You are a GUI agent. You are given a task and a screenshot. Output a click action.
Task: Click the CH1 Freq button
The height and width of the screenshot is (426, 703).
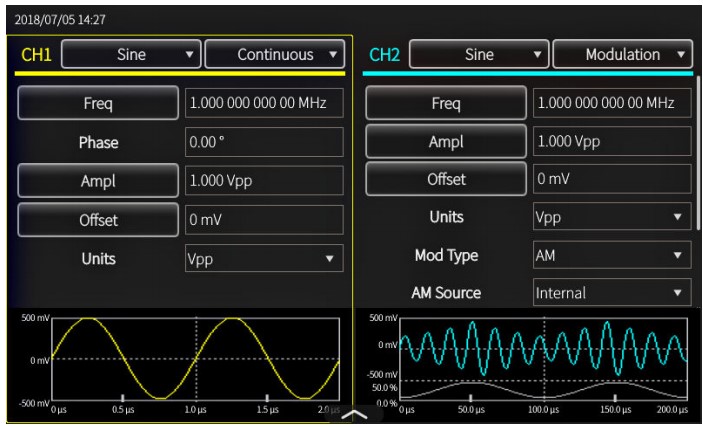click(x=98, y=103)
